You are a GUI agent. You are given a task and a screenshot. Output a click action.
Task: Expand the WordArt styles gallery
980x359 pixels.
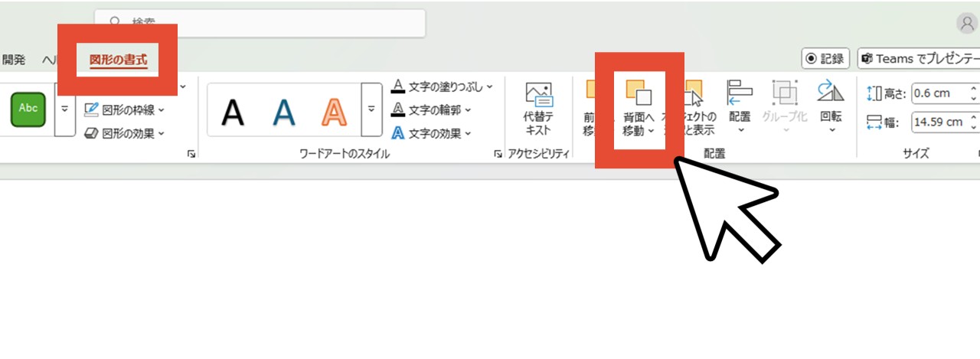(371, 109)
